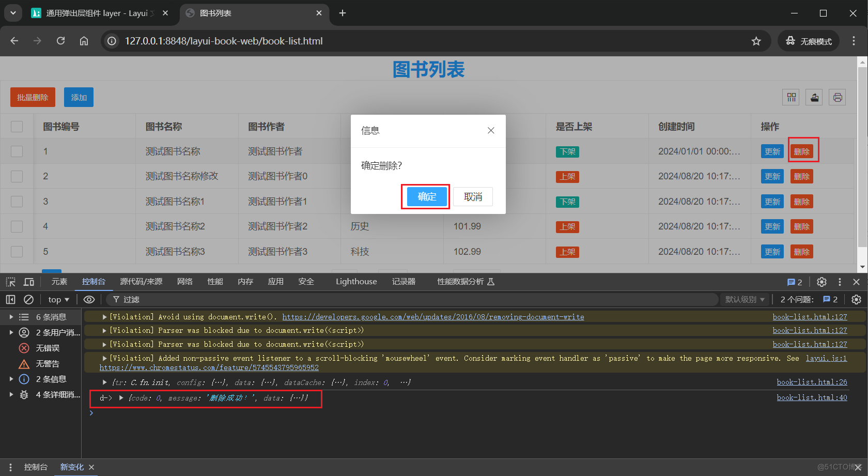Click 删除 for book row 2
The height and width of the screenshot is (476, 868).
pos(801,176)
